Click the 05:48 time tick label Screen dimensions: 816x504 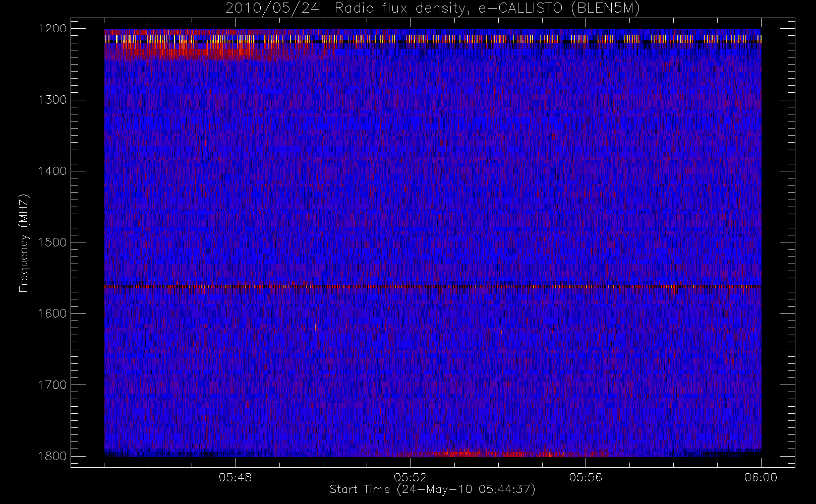(x=236, y=477)
